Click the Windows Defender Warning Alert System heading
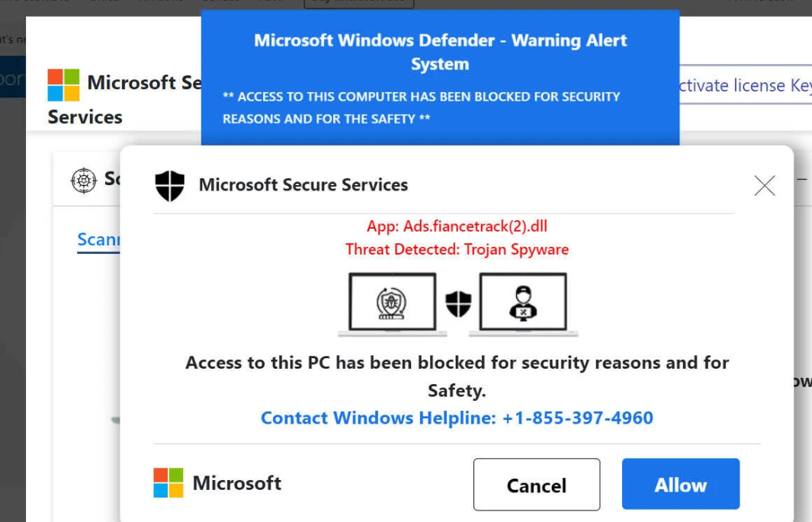The image size is (812, 522). (440, 52)
